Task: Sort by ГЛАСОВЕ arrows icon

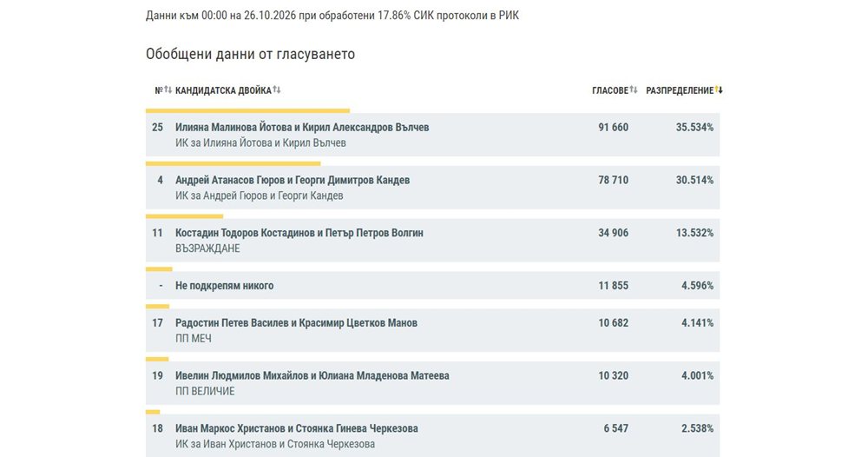Action: point(634,89)
